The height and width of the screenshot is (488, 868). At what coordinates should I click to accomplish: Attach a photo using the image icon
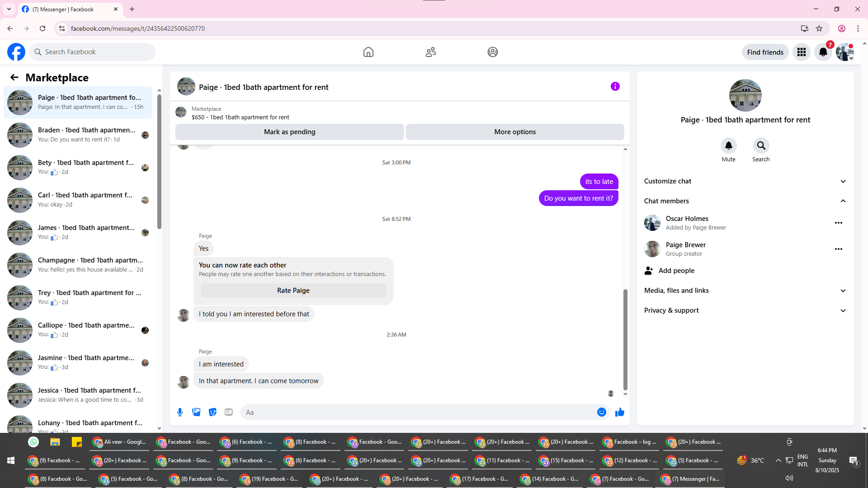pos(196,412)
